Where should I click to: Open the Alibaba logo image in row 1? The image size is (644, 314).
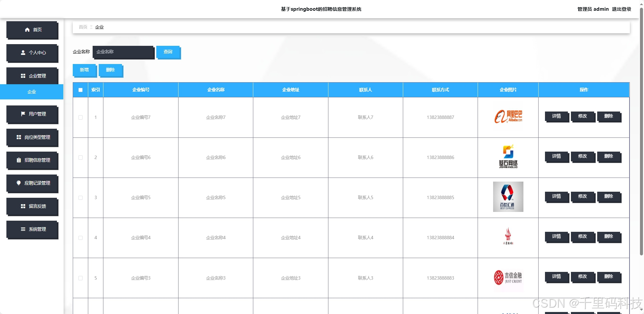pos(508,117)
